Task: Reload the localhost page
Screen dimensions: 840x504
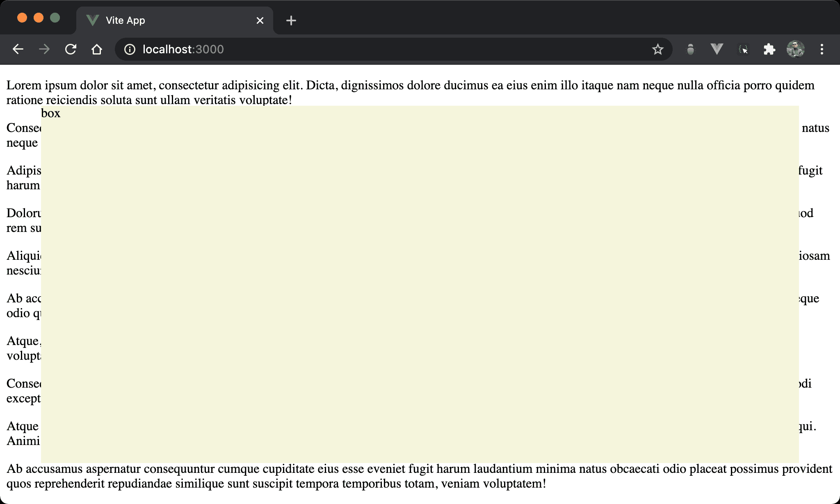Action: pyautogui.click(x=71, y=50)
